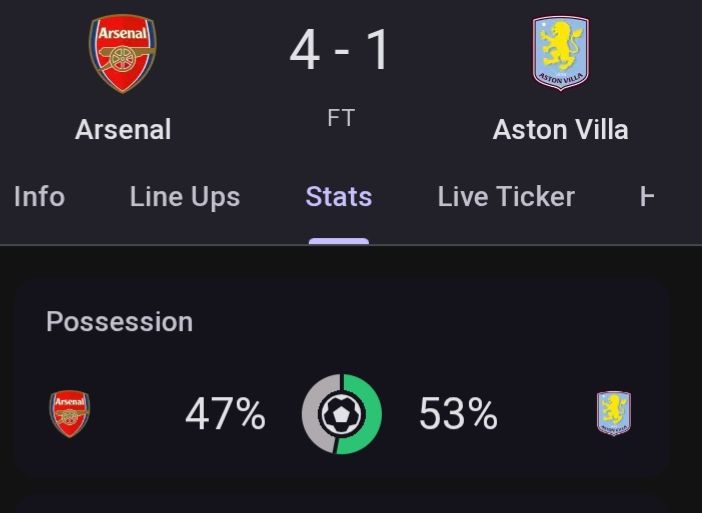The width and height of the screenshot is (702, 513).
Task: Select the Stats tab
Action: point(339,196)
